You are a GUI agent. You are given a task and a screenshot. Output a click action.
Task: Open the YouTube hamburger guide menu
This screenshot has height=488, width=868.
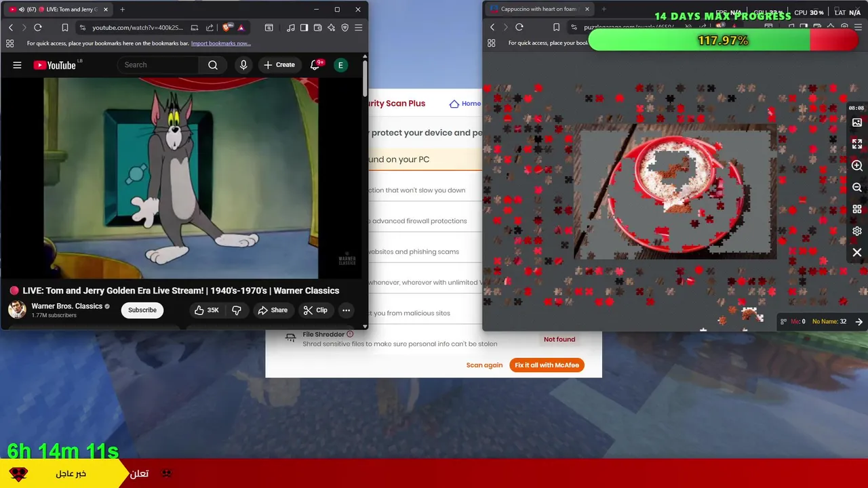(x=17, y=65)
